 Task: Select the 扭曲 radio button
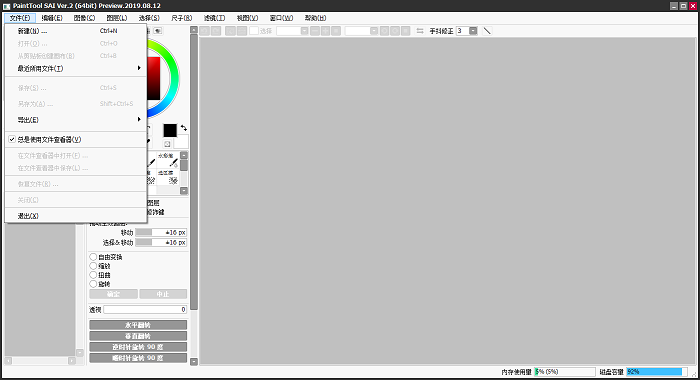[93, 275]
